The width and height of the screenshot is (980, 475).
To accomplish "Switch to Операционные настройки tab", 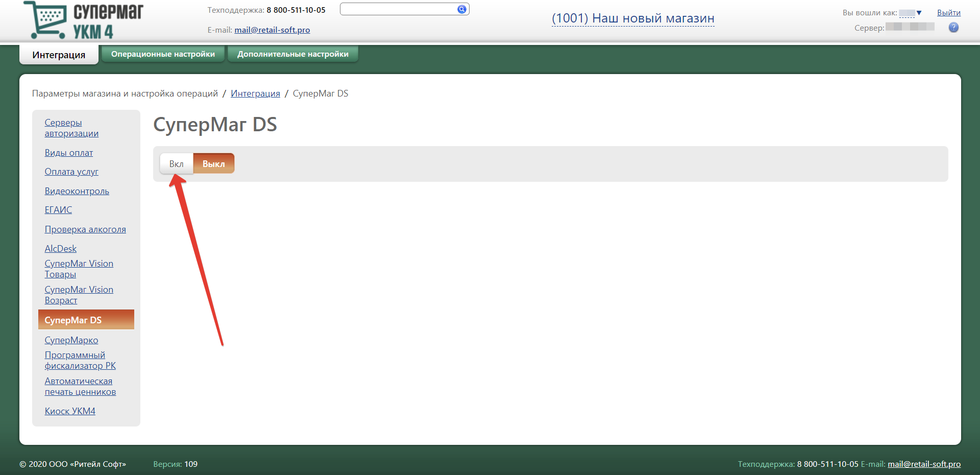I will 163,54.
